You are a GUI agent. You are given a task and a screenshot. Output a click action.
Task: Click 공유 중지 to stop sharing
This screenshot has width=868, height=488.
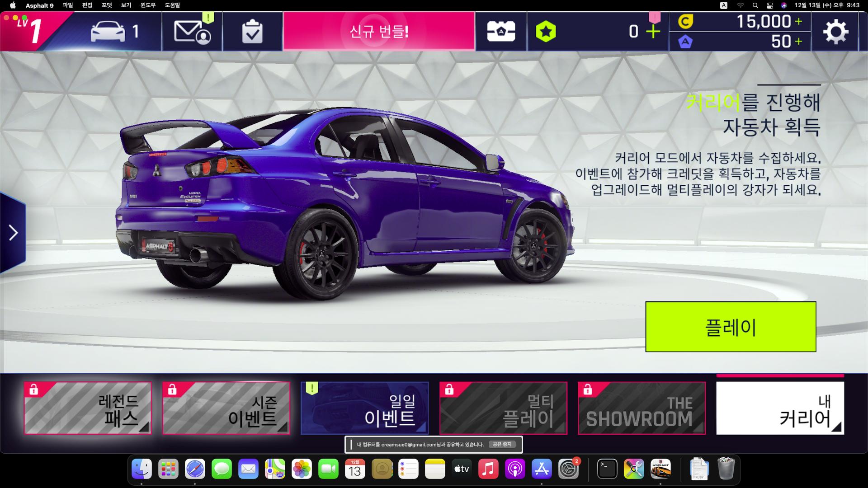pos(502,444)
